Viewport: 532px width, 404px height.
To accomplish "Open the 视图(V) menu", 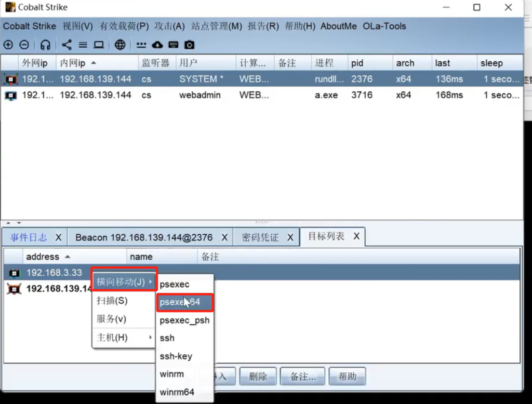I will coord(78,26).
